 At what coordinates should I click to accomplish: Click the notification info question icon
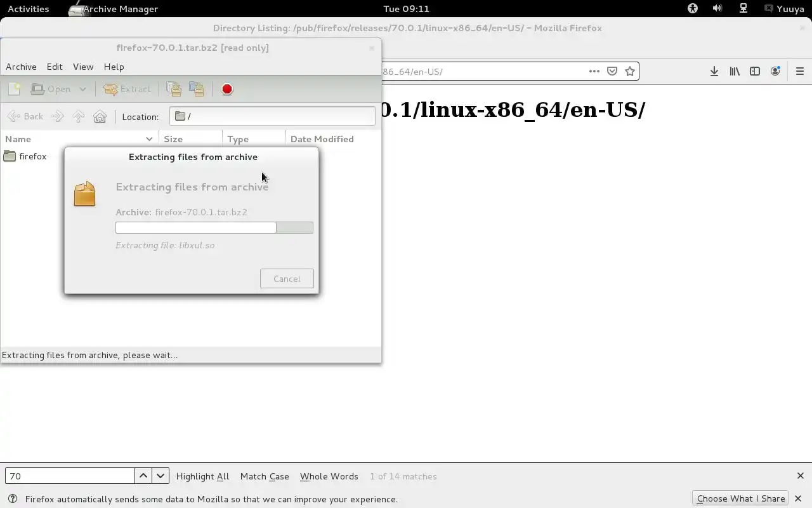12,498
